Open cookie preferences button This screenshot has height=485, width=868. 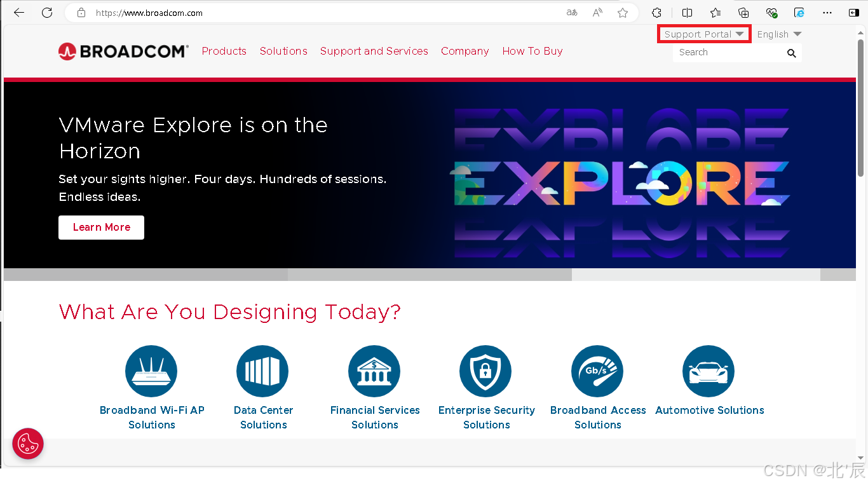pos(28,444)
